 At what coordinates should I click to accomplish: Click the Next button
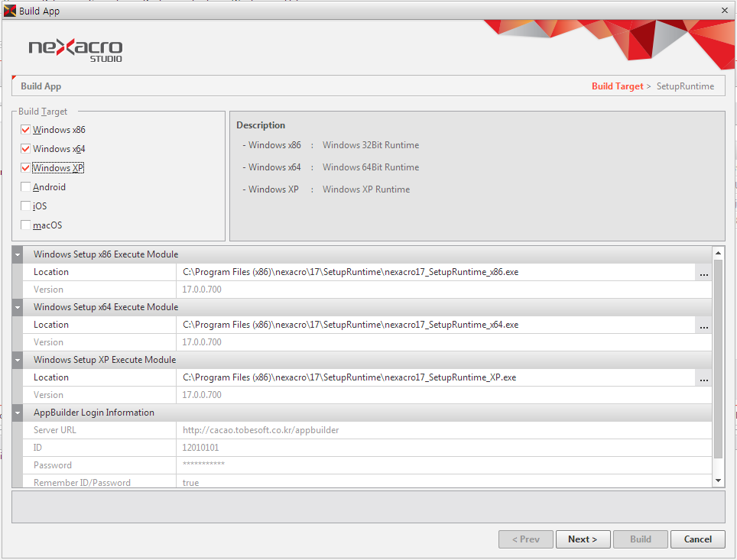pyautogui.click(x=582, y=539)
